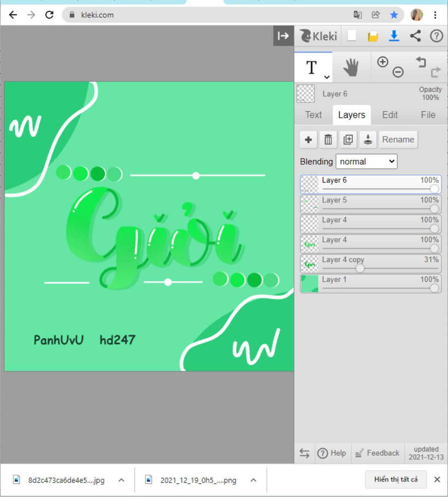Delete the selected layer
448x497 pixels.
(328, 140)
